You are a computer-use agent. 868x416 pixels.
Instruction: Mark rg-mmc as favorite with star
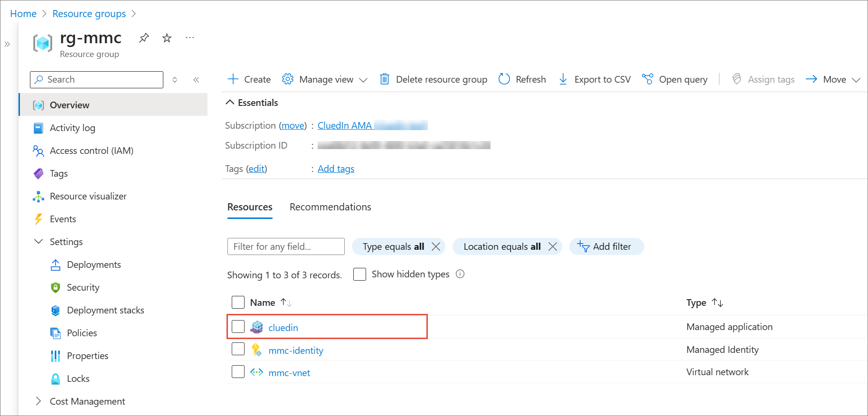(x=167, y=38)
